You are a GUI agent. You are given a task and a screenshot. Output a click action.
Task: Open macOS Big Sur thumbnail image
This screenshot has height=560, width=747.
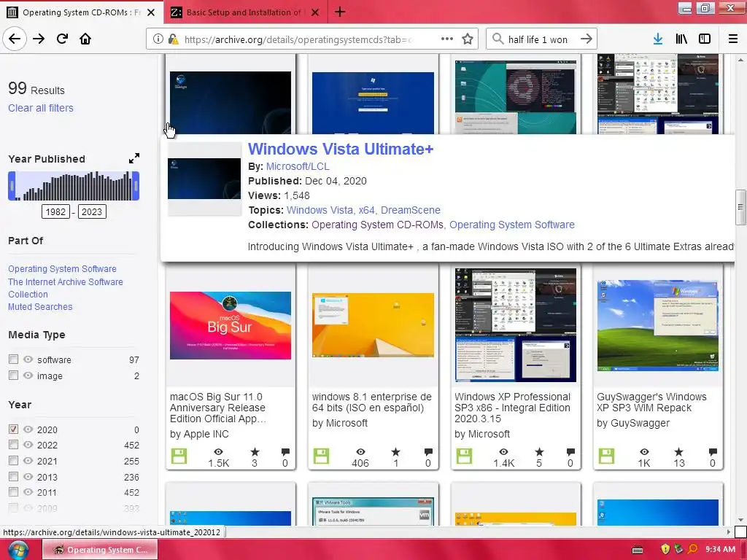(231, 326)
